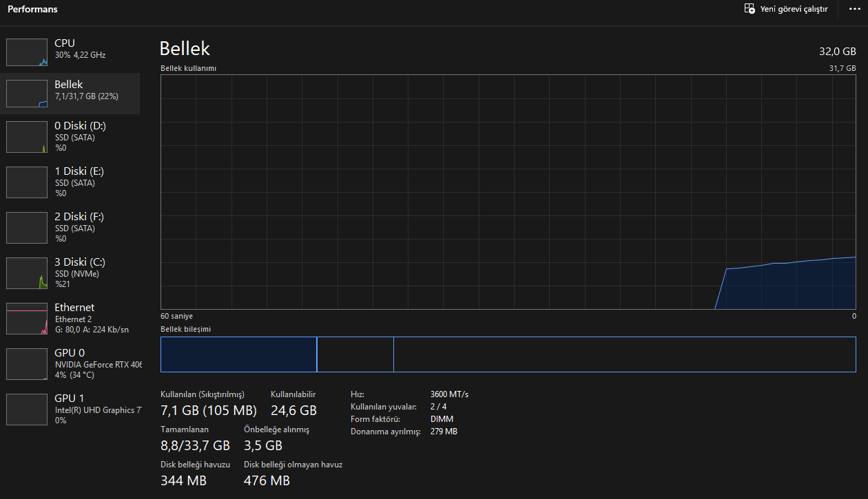Select the 0 Diski (D:) graph thumbnail
This screenshot has width=868, height=499.
[x=28, y=137]
